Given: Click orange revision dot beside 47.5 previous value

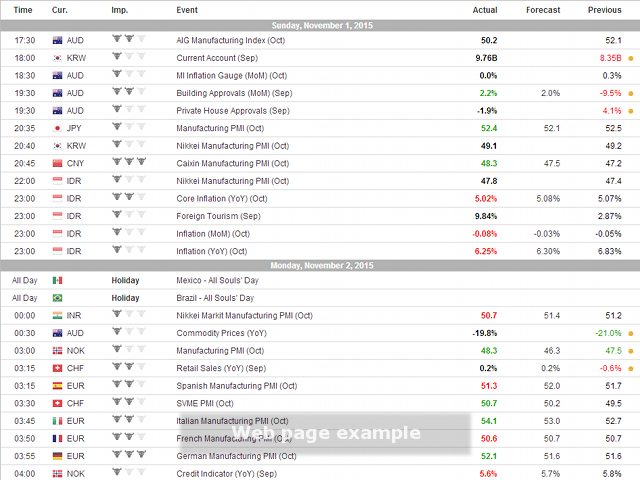Looking at the screenshot, I should point(631,351).
